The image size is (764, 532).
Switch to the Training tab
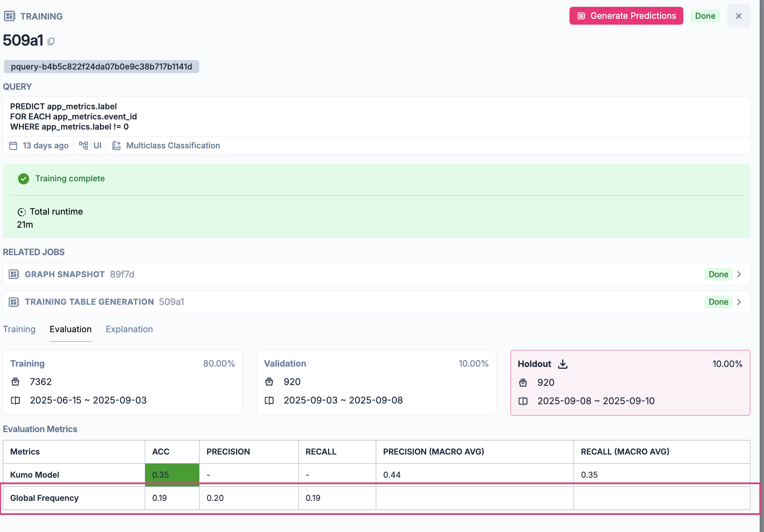click(x=19, y=329)
